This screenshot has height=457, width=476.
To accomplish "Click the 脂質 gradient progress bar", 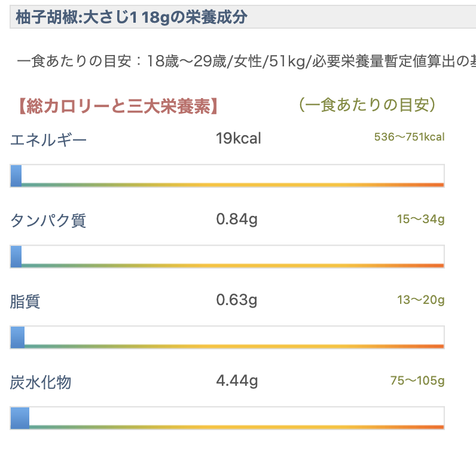I will (x=227, y=337).
